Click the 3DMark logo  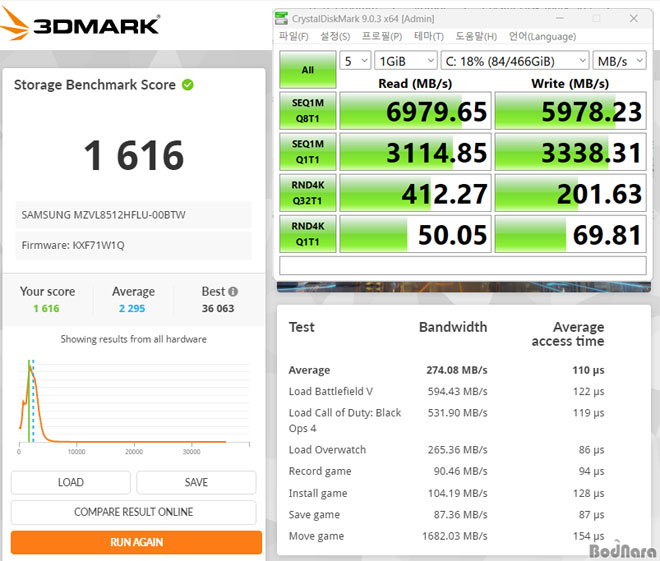pos(80,24)
